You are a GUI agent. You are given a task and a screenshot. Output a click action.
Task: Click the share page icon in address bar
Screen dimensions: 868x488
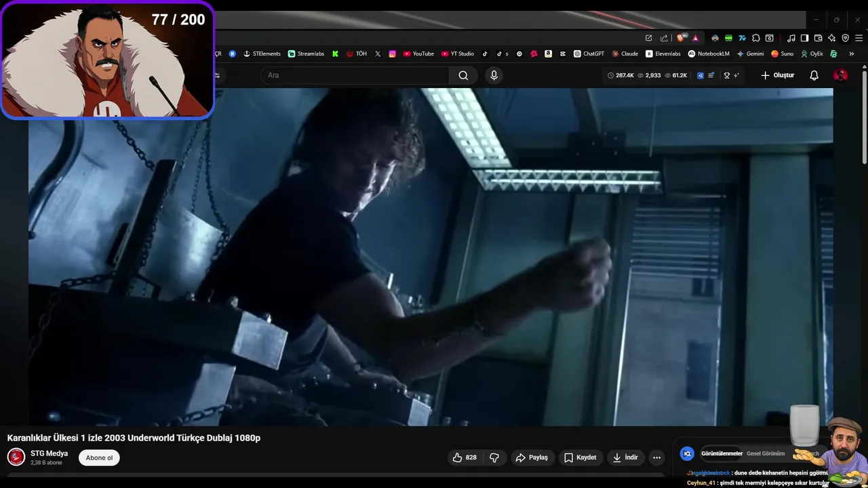pyautogui.click(x=664, y=38)
